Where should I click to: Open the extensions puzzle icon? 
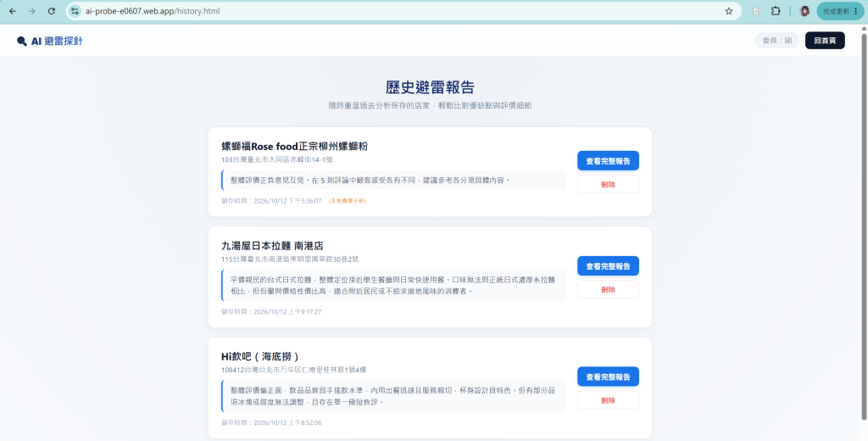click(776, 11)
